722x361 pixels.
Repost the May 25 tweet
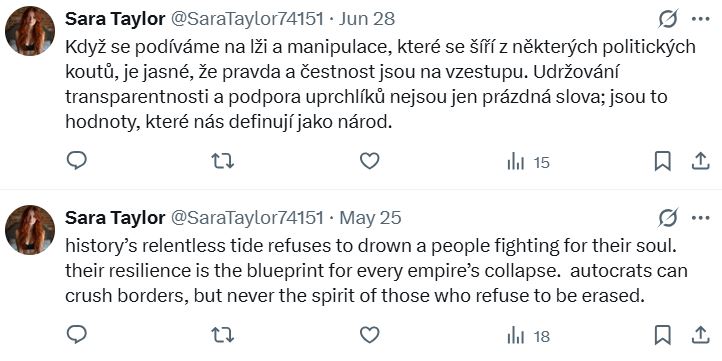tap(222, 335)
